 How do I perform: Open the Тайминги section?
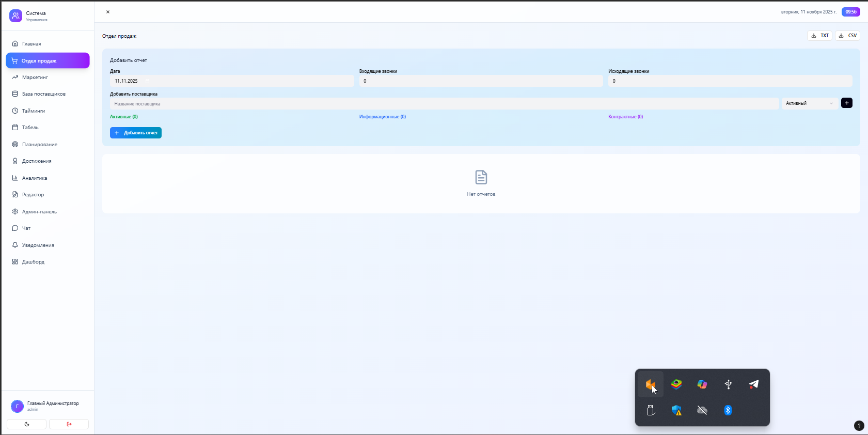coord(48,111)
